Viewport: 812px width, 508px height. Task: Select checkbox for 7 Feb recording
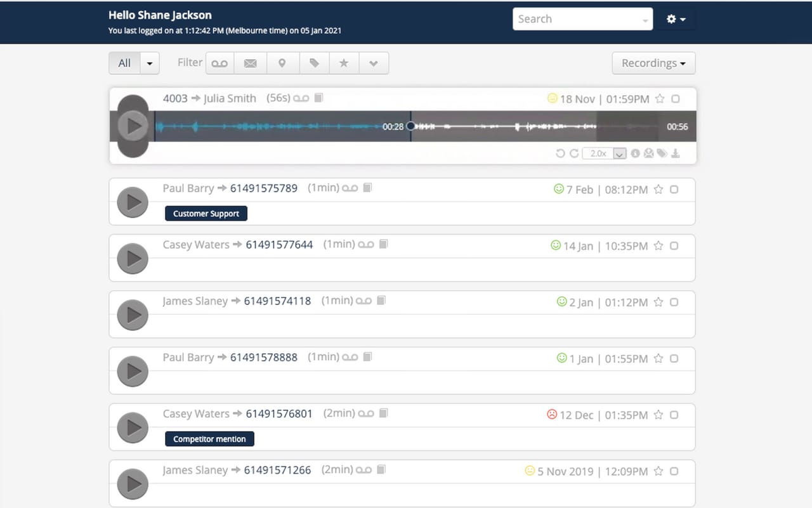[x=674, y=189]
